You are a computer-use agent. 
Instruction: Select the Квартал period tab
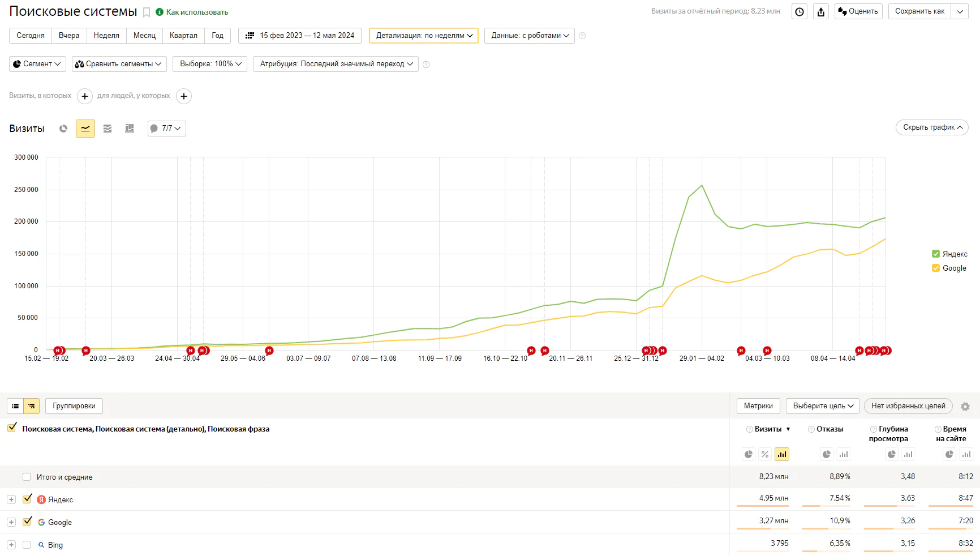coord(183,35)
